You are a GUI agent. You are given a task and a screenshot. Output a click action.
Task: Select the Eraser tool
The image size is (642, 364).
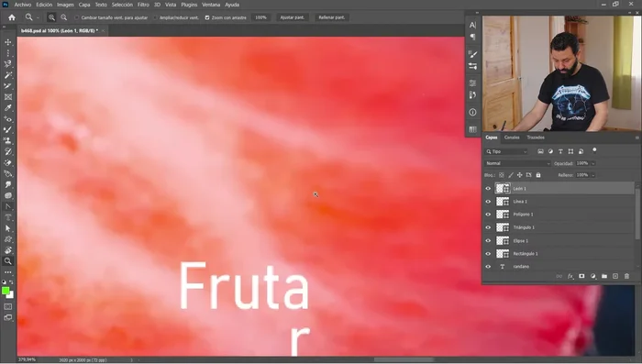coord(7,162)
